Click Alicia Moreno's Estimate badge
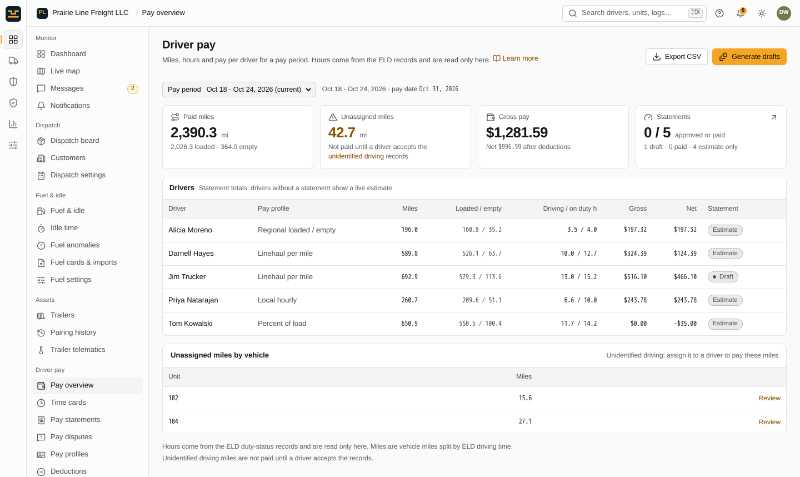800x477 pixels. [725, 230]
